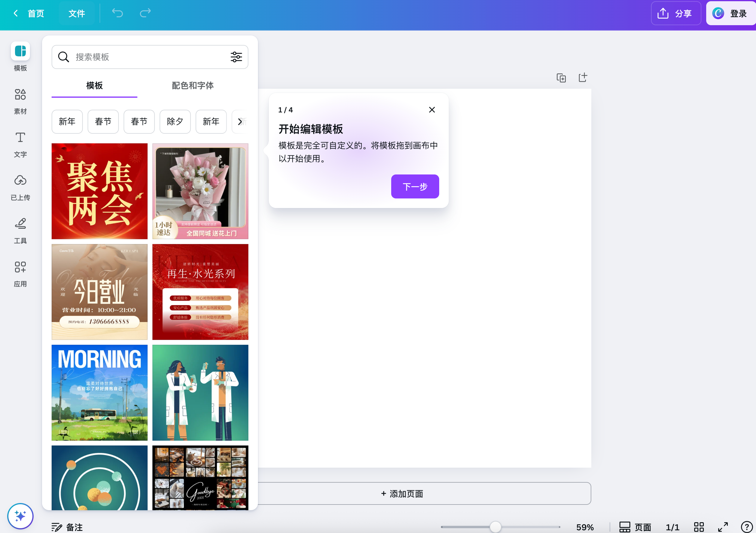Open the 应用 apps icon
Viewport: 756px width, 533px height.
point(20,267)
